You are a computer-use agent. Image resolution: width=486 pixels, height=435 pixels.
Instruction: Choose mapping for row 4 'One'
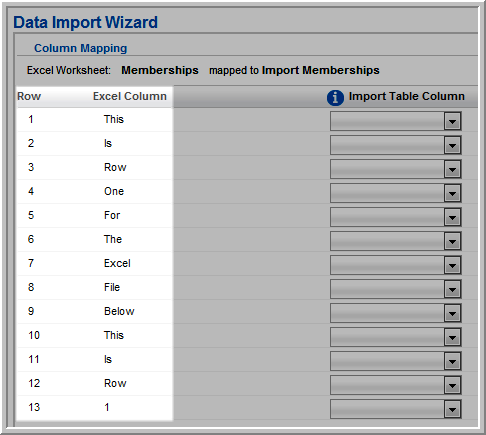(396, 193)
